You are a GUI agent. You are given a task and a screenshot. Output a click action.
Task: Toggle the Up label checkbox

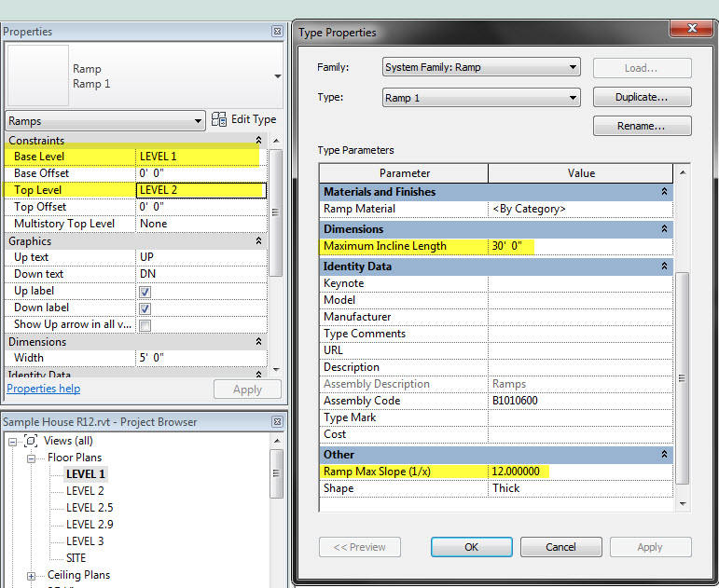[x=145, y=292]
